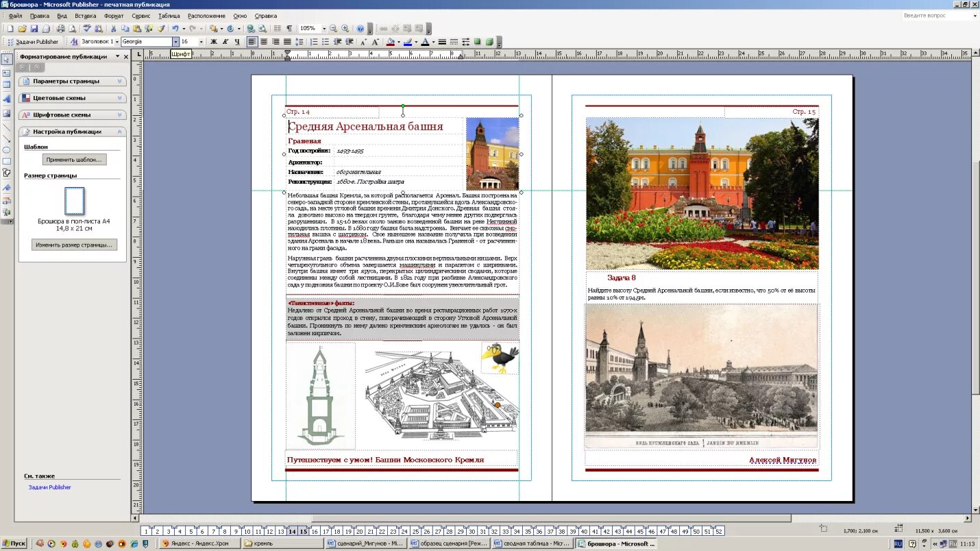The image size is (980, 551).
Task: Select the Oval shape tool
Action: [x=7, y=150]
